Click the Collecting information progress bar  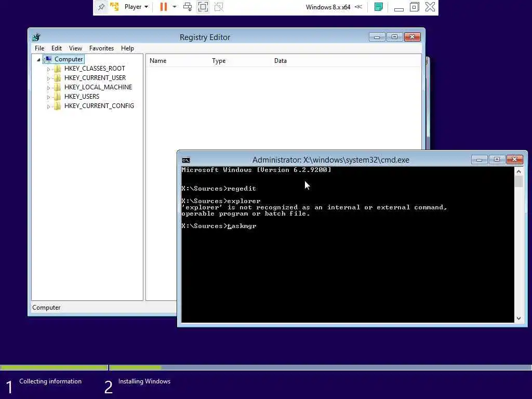(54, 367)
